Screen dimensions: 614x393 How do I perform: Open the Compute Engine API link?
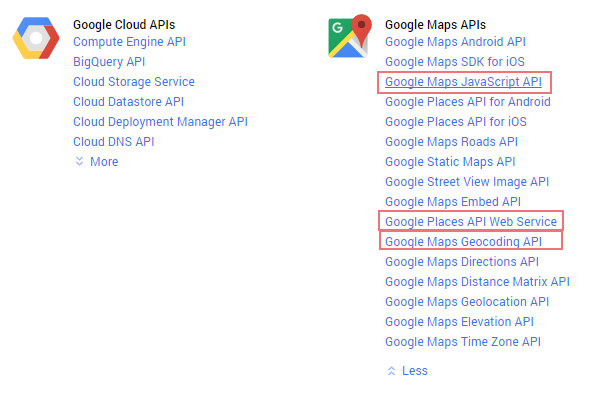tap(129, 42)
